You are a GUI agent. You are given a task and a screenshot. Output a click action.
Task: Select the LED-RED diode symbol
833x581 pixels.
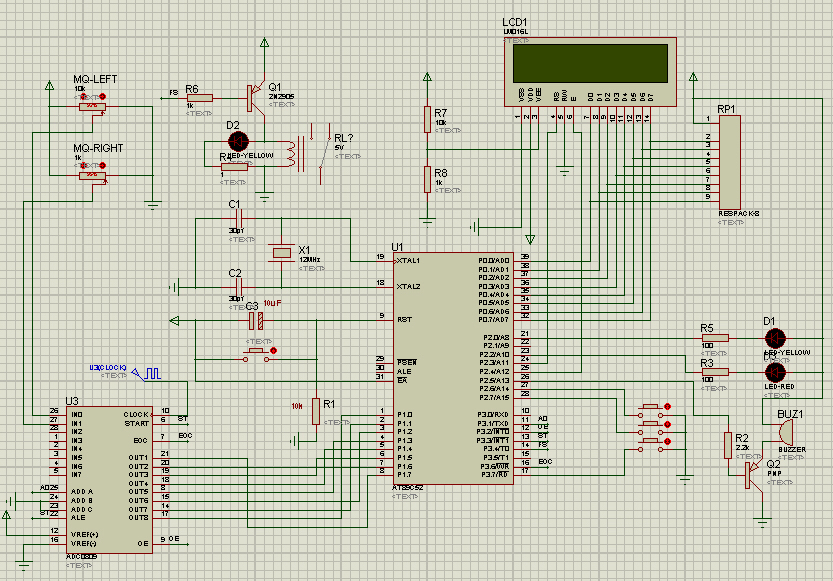[775, 372]
